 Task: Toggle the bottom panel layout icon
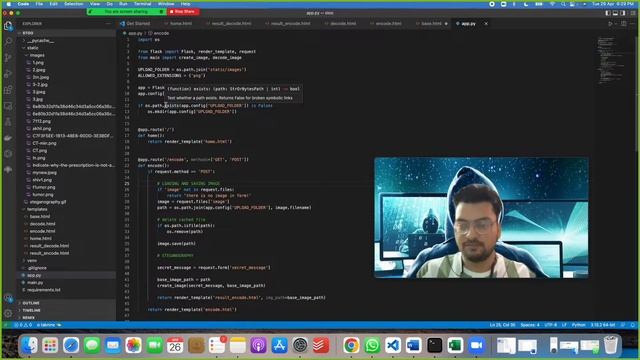pos(615,13)
